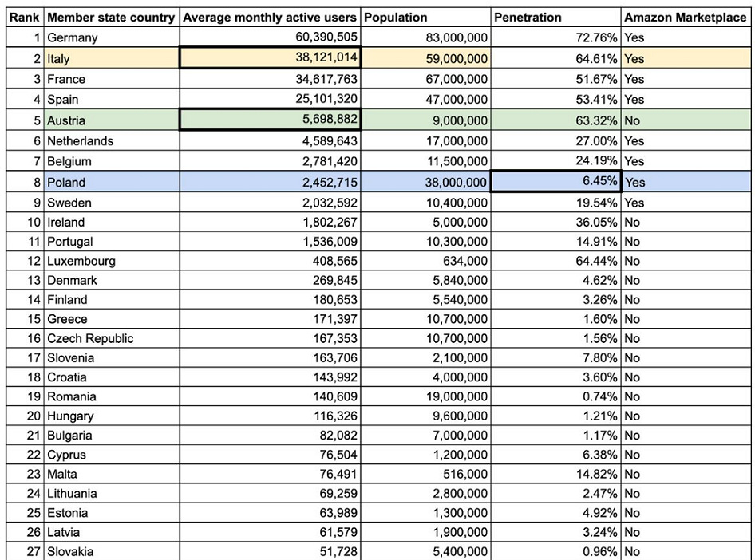This screenshot has width=755, height=560.
Task: Select the Slovakia cell
Action: 112,551
